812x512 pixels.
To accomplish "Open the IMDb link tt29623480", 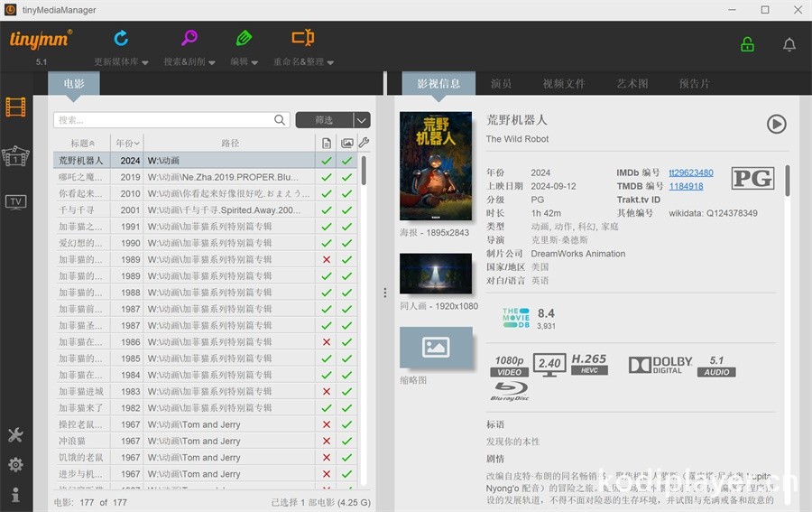I will 690,172.
